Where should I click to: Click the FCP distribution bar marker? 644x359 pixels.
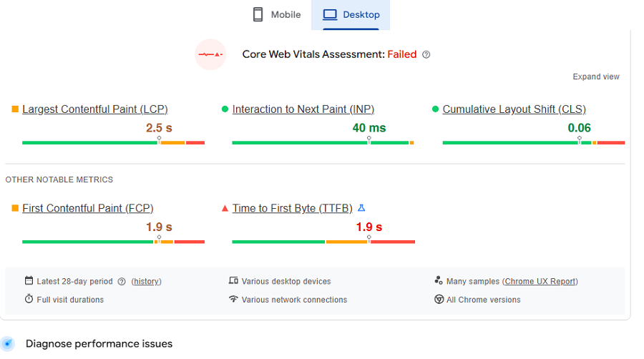[x=159, y=239]
